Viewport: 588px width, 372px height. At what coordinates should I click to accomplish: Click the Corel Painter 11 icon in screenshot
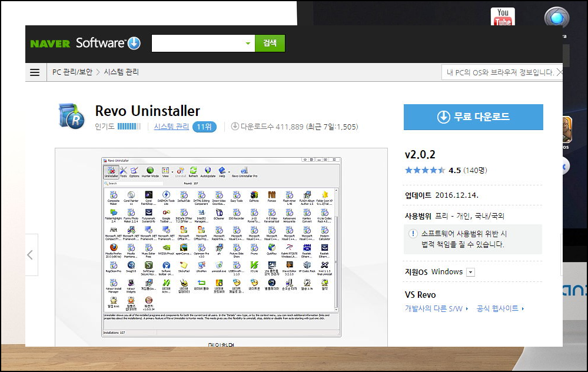coord(131,197)
